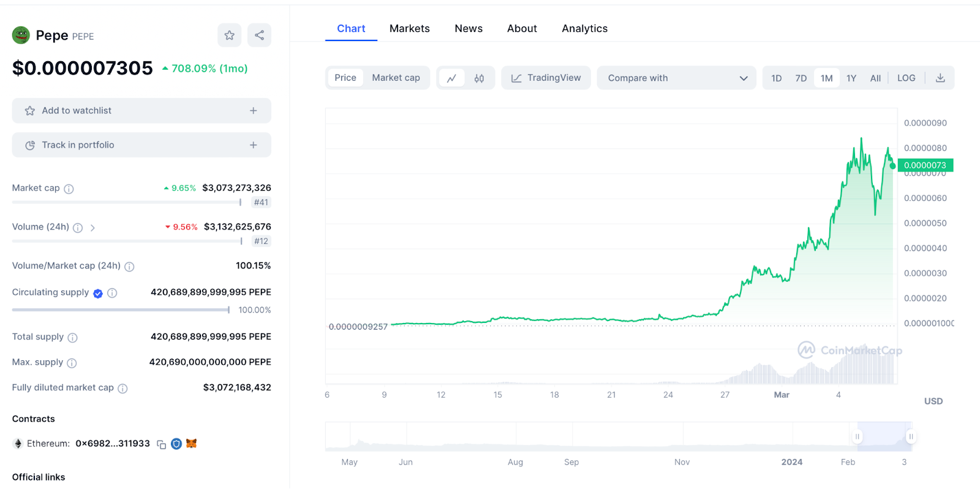Click volume value $3,132,625,676

tap(238, 227)
